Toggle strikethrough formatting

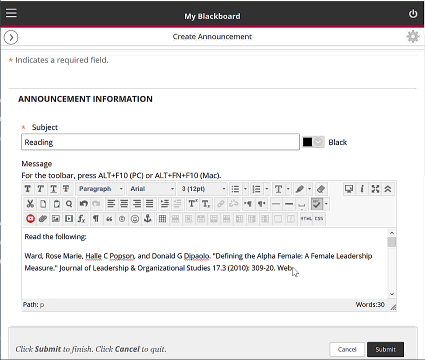[x=66, y=189]
